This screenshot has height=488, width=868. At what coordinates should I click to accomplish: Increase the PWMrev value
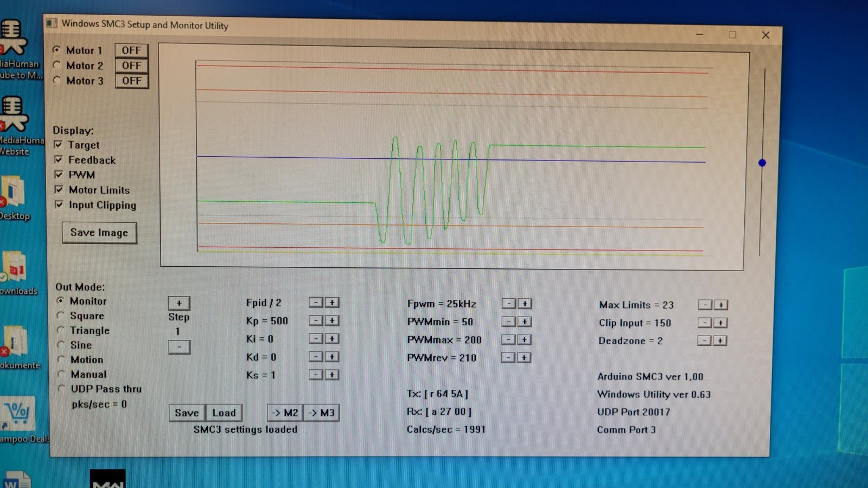tap(525, 357)
